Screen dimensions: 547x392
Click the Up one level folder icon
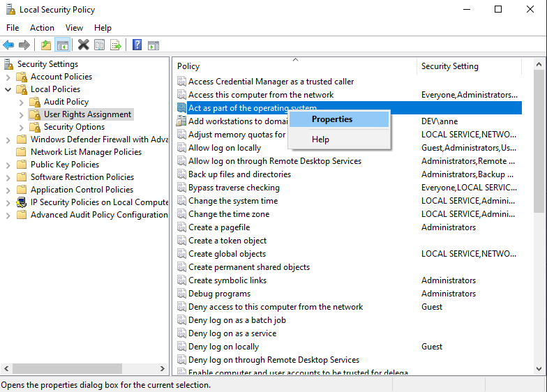pyautogui.click(x=46, y=45)
